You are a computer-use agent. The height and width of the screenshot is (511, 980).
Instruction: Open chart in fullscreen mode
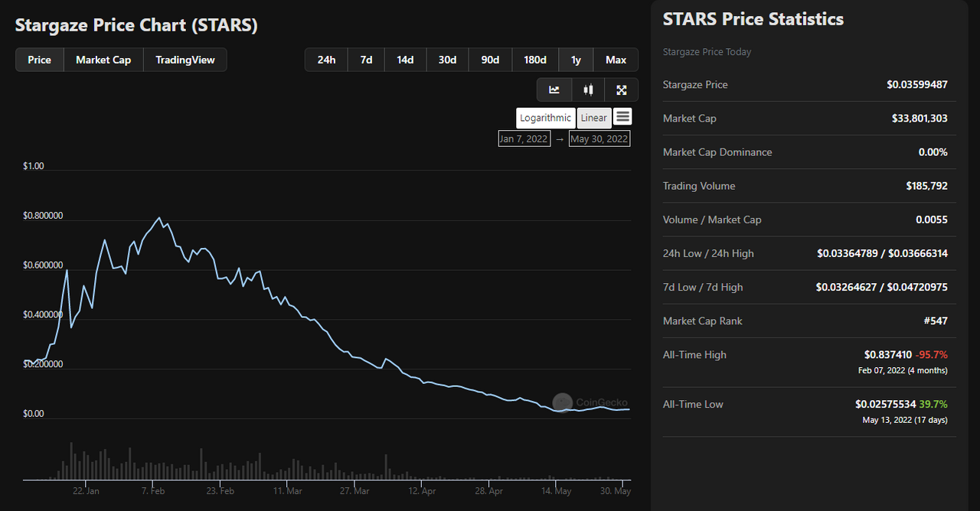pyautogui.click(x=622, y=90)
